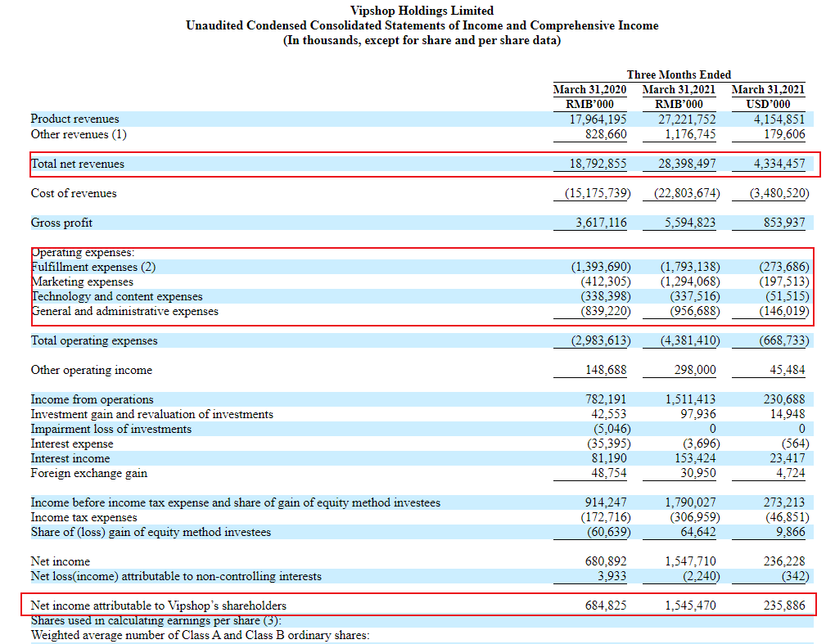The width and height of the screenshot is (826, 644).
Task: Select the shareholders' net income value 235,886
Action: [x=784, y=606]
